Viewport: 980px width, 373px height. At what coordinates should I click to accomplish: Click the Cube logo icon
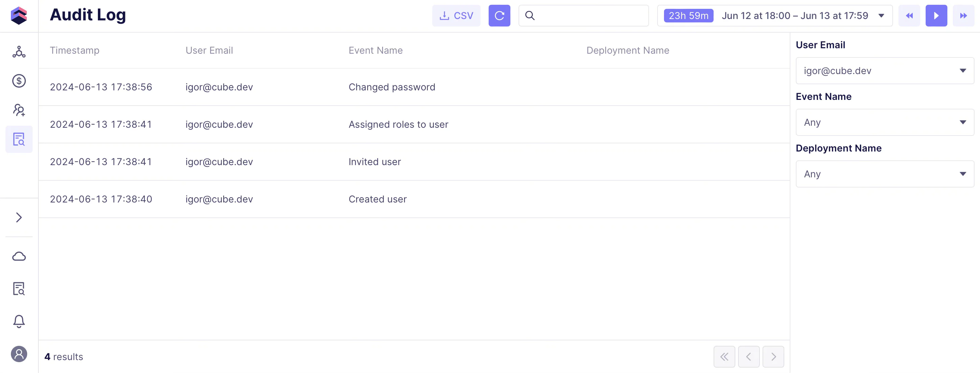point(19,16)
